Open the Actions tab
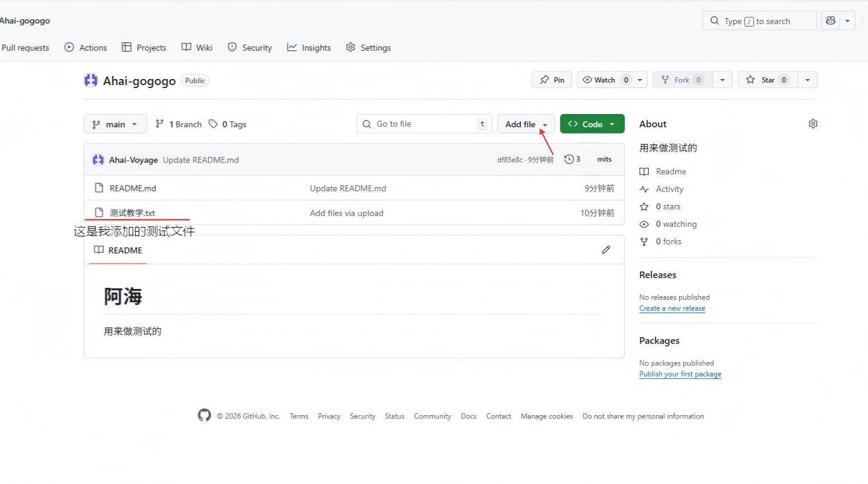The height and width of the screenshot is (484, 868). point(86,48)
